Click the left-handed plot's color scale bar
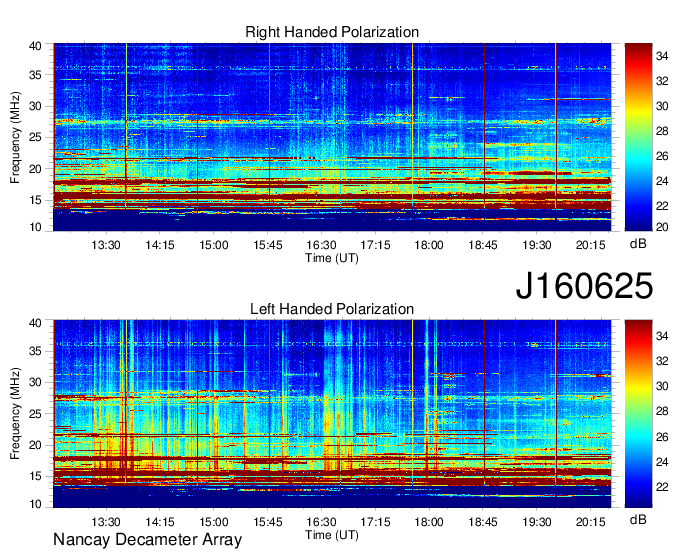 click(x=638, y=414)
